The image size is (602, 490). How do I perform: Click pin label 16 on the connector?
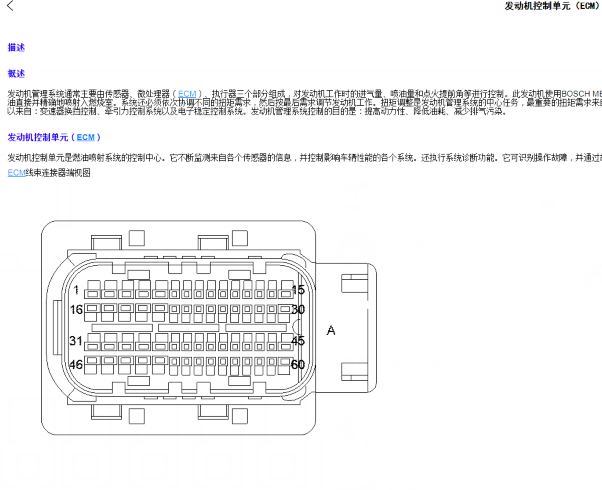coord(76,310)
